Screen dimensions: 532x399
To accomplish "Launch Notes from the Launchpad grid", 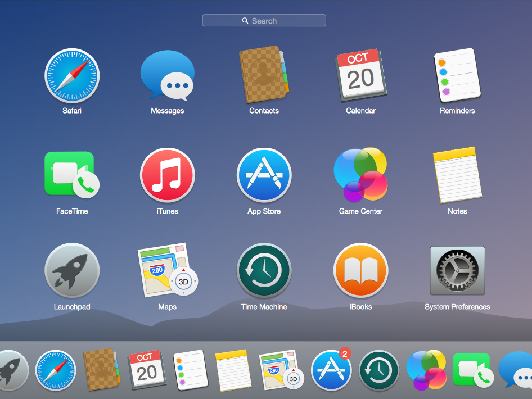I will [457, 175].
